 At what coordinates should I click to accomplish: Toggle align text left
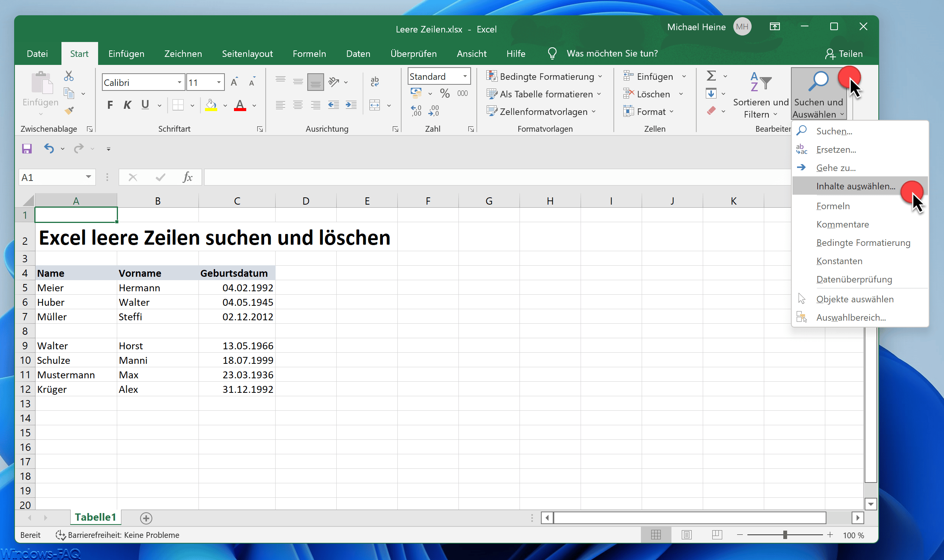[280, 105]
